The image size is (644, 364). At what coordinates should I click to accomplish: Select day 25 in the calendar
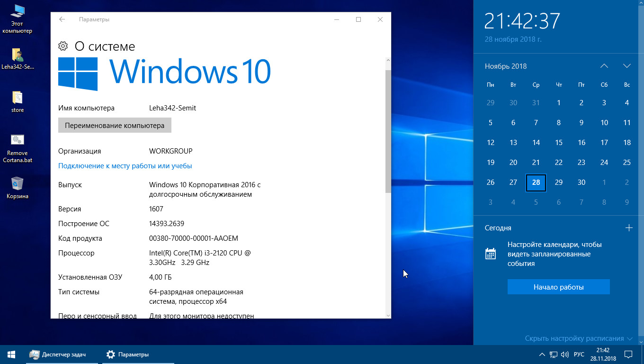627,163
